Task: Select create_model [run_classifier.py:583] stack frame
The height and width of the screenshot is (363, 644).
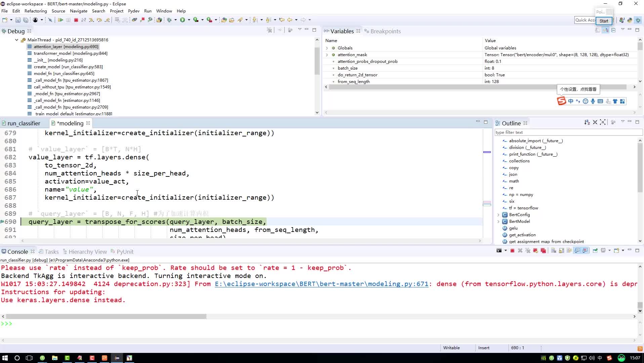Action: (68, 67)
